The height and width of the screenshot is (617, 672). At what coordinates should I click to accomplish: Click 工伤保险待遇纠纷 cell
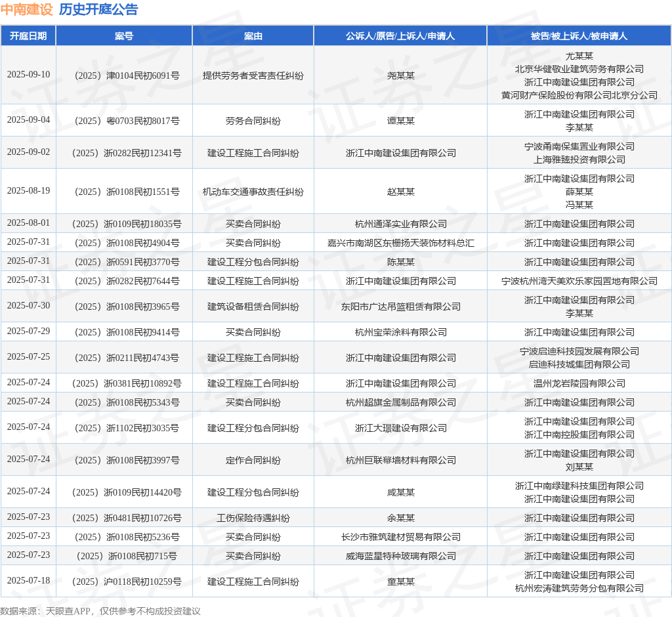(253, 518)
